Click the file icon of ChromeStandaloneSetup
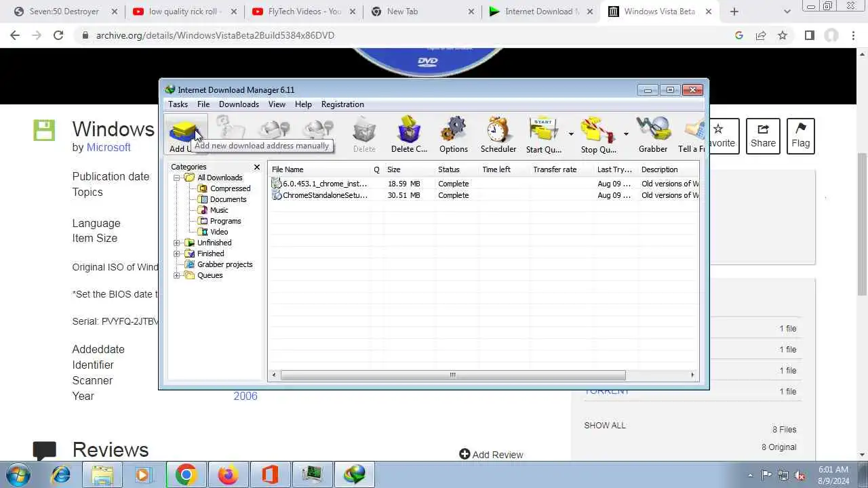This screenshot has height=488, width=868. coord(277,195)
